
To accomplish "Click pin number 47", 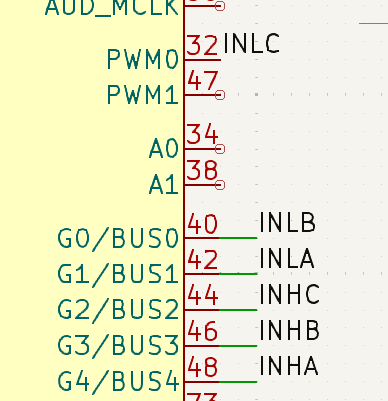I will pos(202,81).
